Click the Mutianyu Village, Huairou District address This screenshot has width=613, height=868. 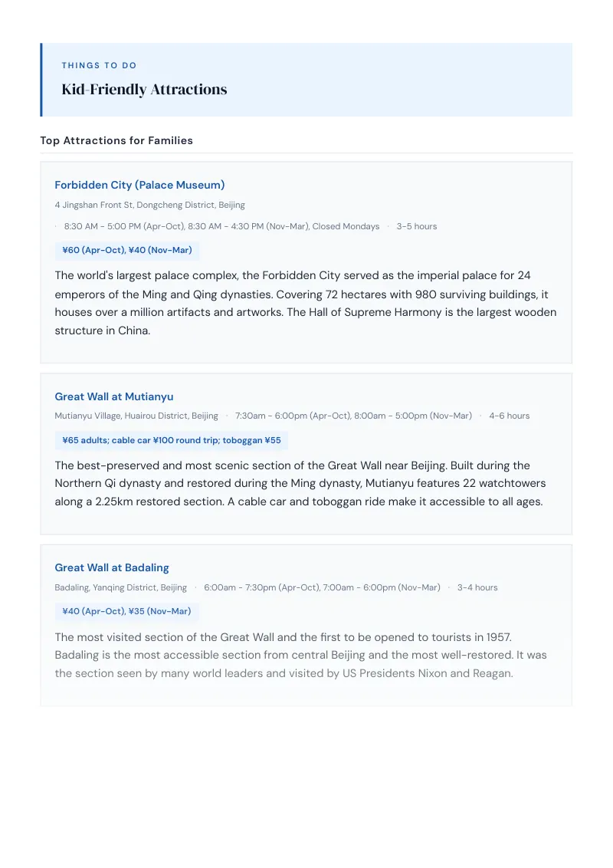point(136,416)
